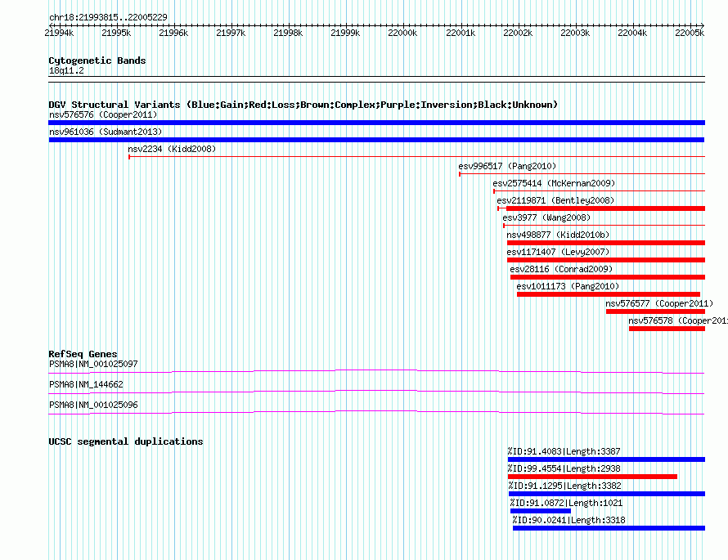This screenshot has height=560, width=728.
Task: Select the 18q11.2 band label
Action: tap(66, 70)
